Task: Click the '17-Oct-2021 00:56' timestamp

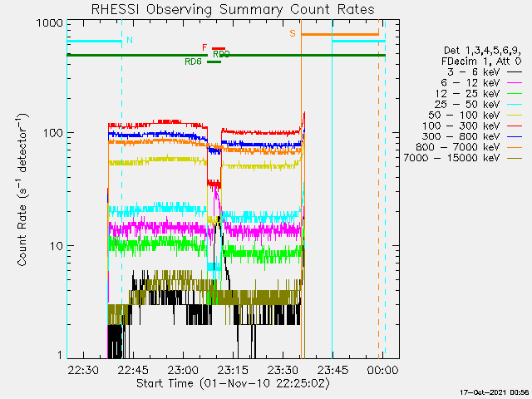Action: (x=495, y=392)
